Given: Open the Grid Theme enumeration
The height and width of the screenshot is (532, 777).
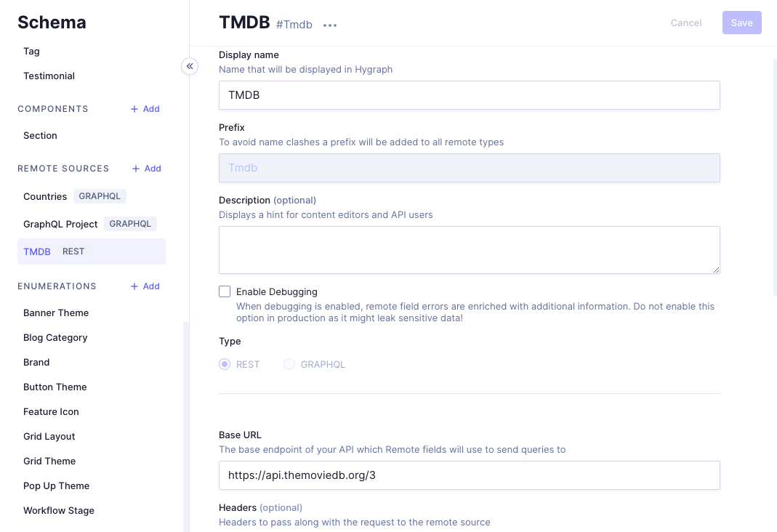Looking at the screenshot, I should pos(49,462).
